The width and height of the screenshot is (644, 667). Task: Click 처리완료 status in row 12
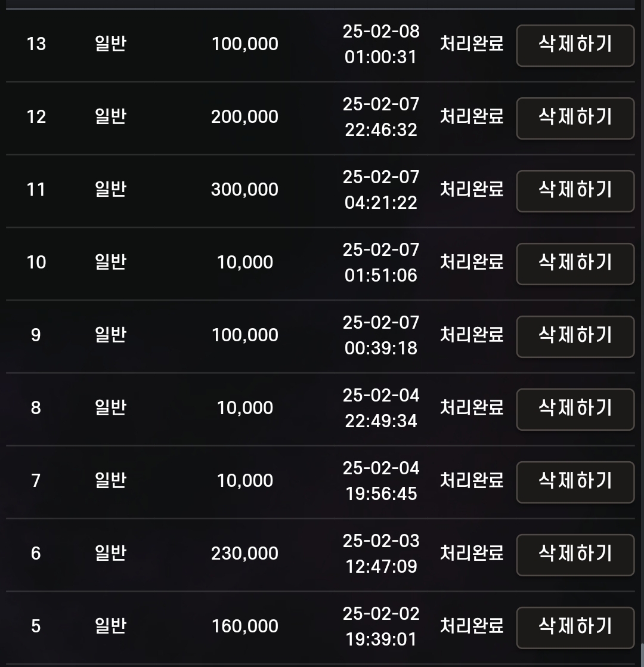tap(472, 116)
